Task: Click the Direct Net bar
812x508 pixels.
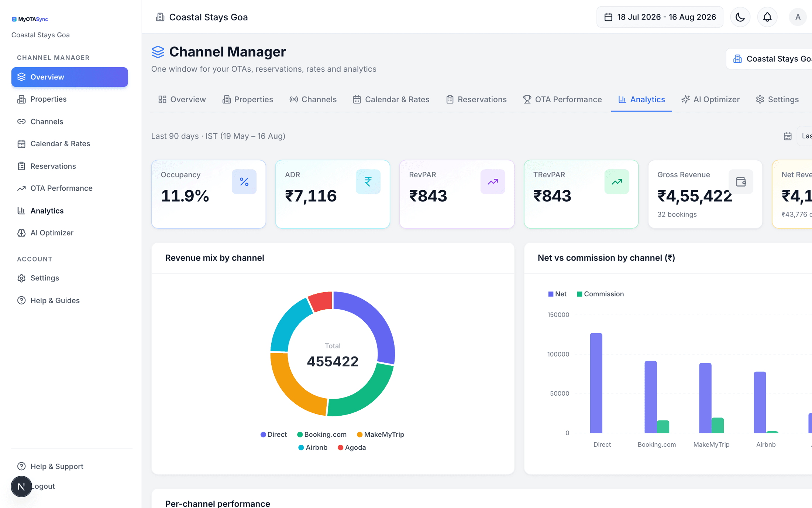Action: (596, 383)
